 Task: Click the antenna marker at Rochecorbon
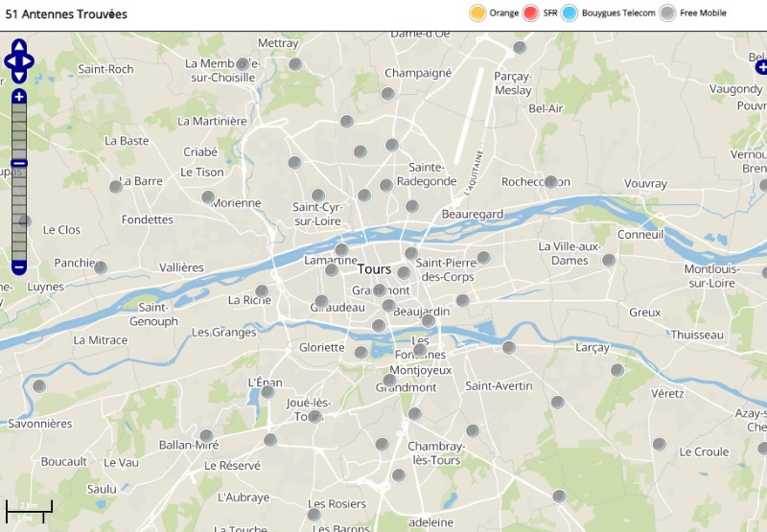pos(551,181)
